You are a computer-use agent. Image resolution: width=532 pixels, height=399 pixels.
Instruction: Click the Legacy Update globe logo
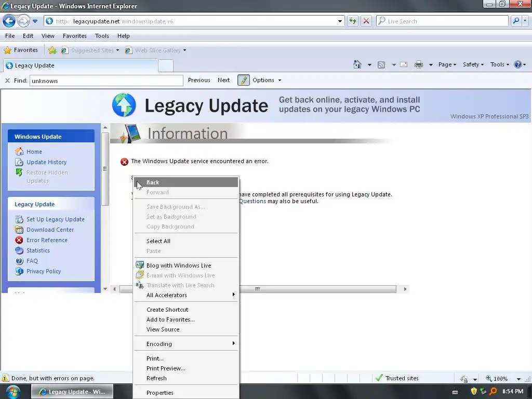(x=124, y=105)
